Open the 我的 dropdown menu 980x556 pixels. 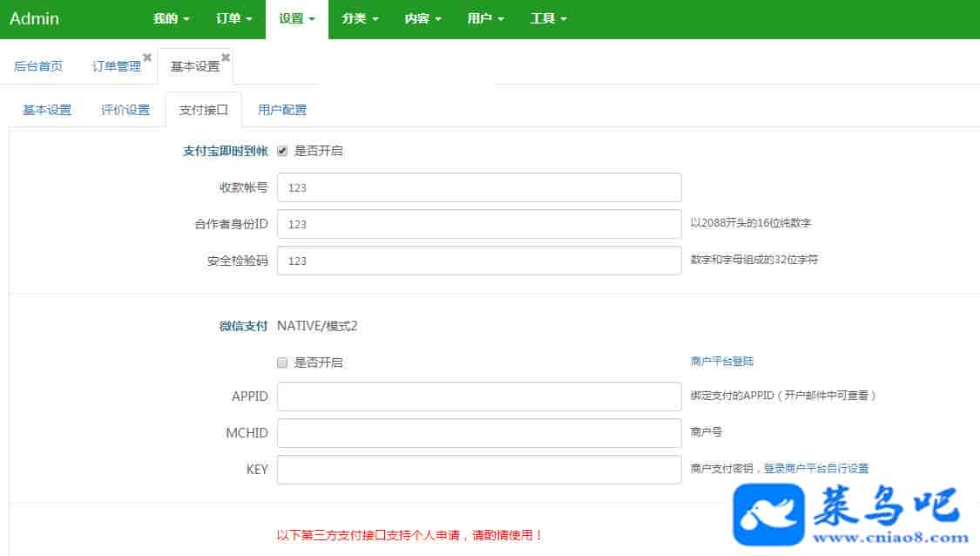[x=171, y=18]
